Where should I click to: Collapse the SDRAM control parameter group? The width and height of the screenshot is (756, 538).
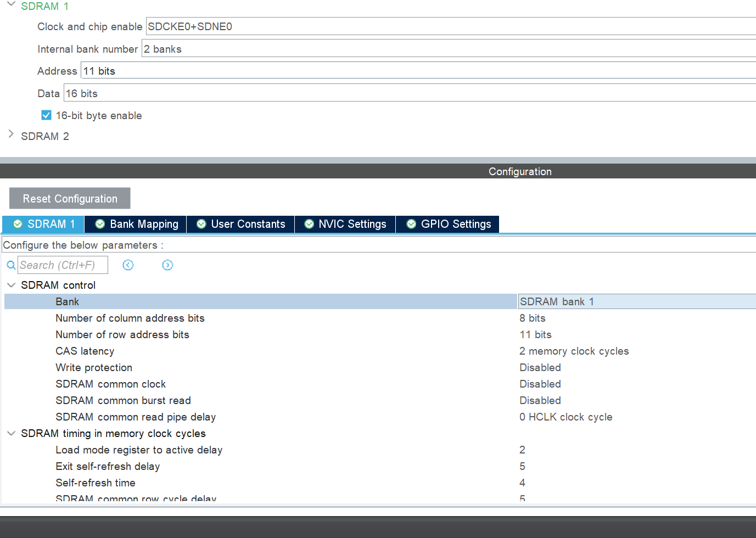pos(11,285)
